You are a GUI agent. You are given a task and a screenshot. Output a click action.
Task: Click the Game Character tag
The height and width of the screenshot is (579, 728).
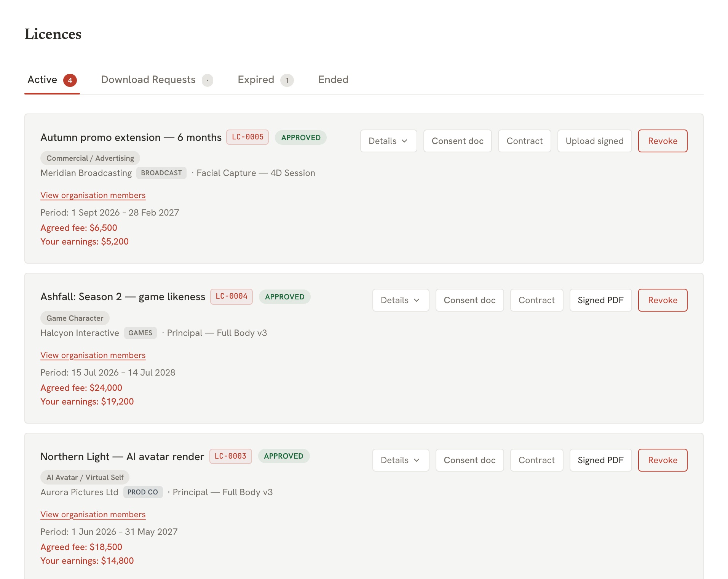75,318
